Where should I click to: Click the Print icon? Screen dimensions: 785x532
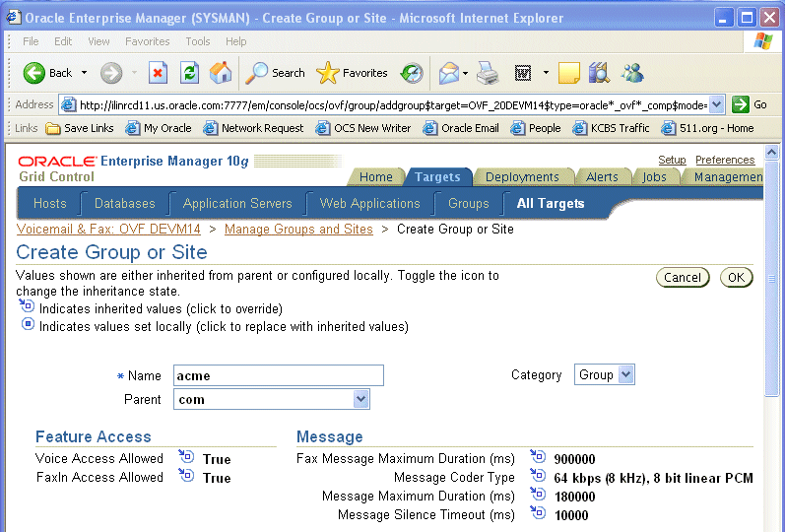(x=488, y=73)
